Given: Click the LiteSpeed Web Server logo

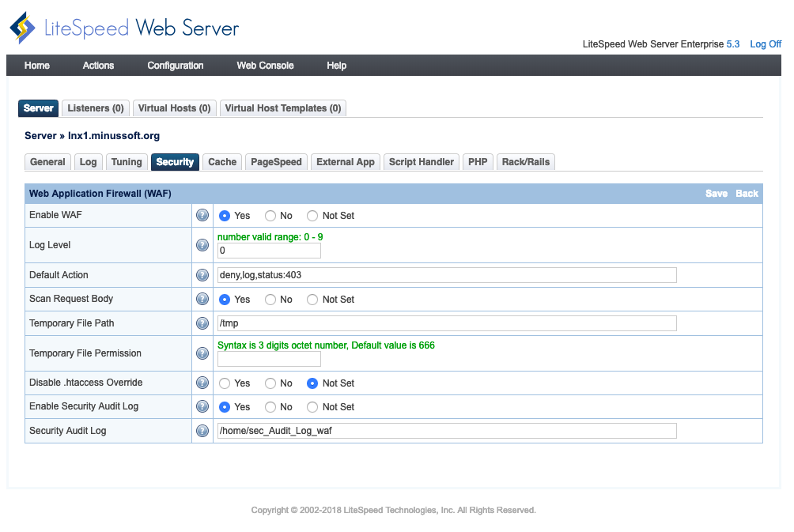Looking at the screenshot, I should [124, 28].
